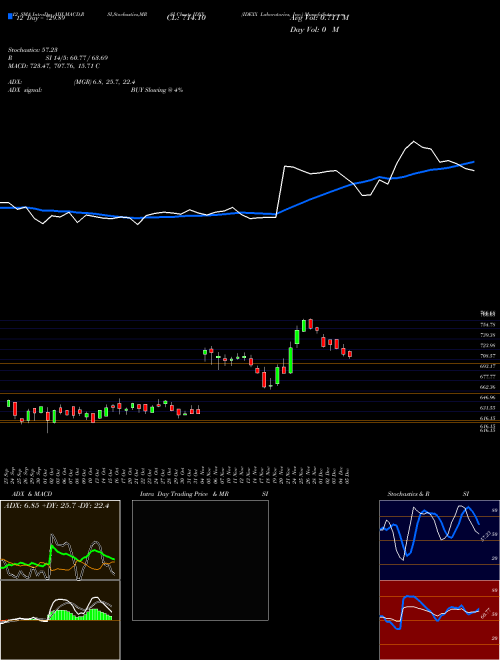Click the 739.38 price axis label
This screenshot has width=500, height=660.
(x=487, y=335)
